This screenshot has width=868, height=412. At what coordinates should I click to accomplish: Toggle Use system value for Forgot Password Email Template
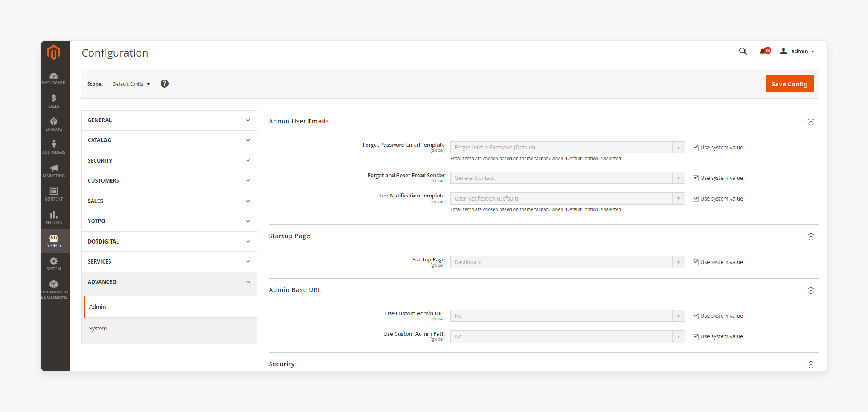(695, 147)
